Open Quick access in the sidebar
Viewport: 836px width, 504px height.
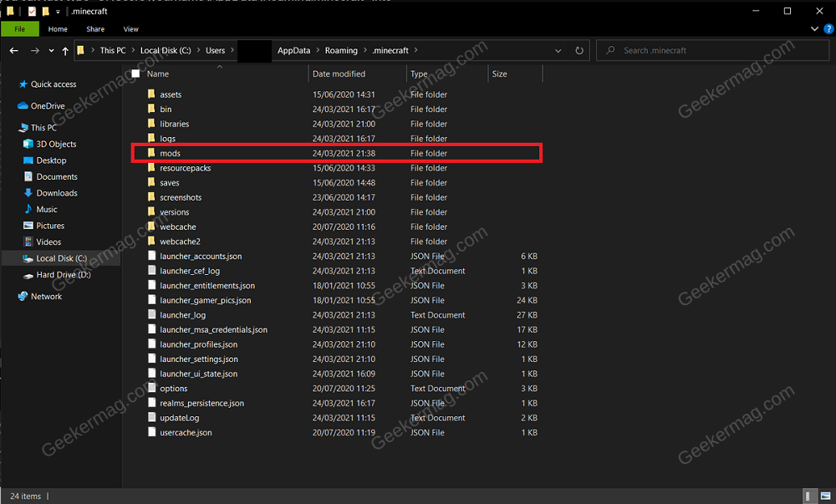pyautogui.click(x=54, y=84)
